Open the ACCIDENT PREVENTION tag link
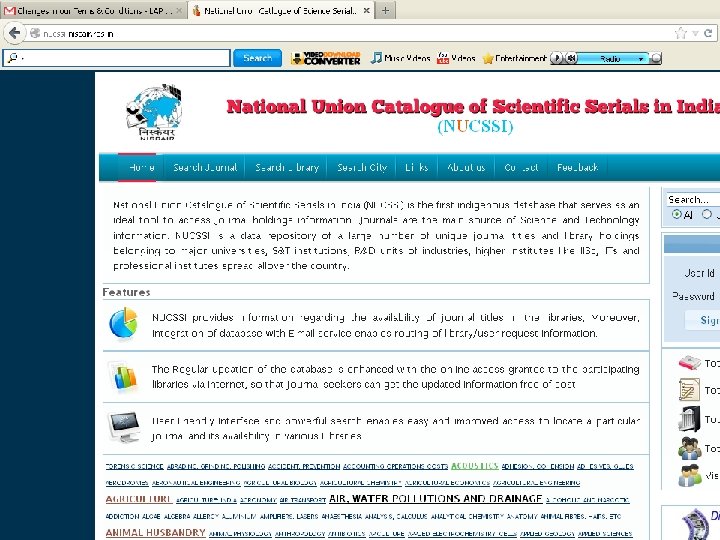The image size is (720, 540). pos(304,467)
